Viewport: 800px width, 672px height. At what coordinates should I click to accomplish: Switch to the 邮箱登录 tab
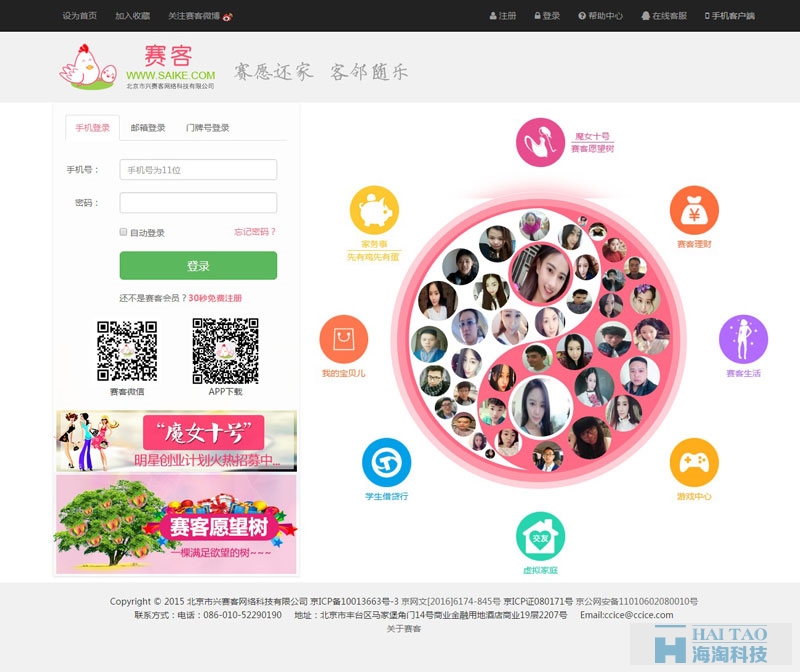point(148,128)
